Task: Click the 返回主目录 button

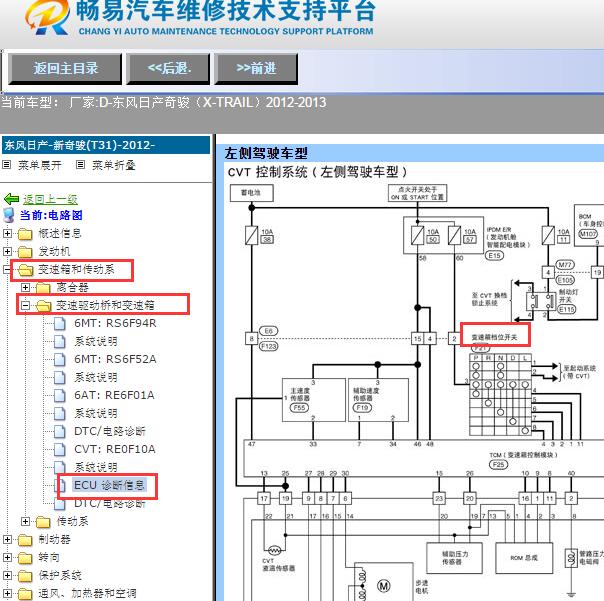Action: coord(65,69)
